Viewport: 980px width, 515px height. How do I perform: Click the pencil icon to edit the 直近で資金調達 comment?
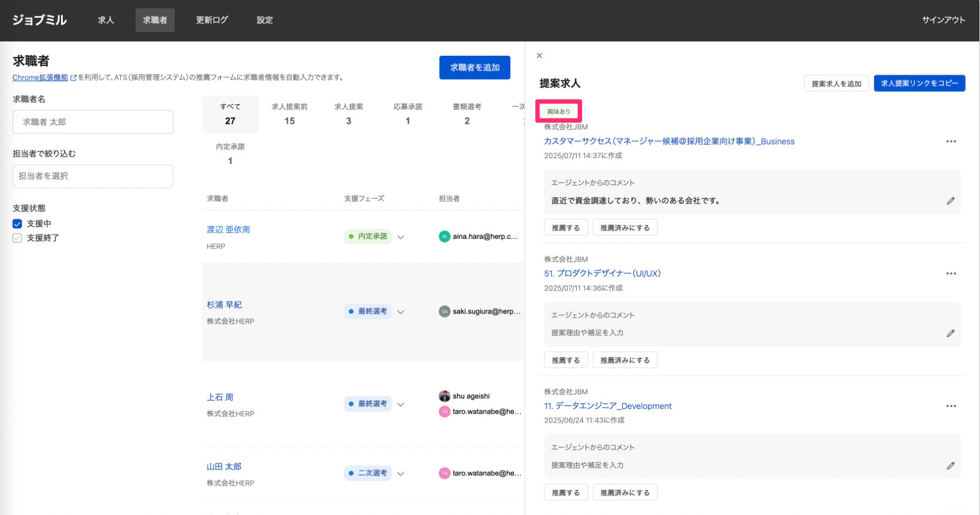950,201
